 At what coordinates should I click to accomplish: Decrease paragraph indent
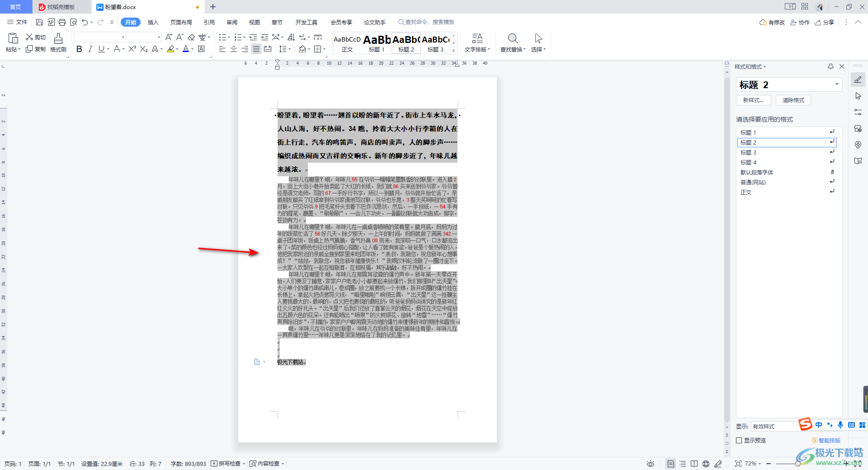pyautogui.click(x=253, y=37)
